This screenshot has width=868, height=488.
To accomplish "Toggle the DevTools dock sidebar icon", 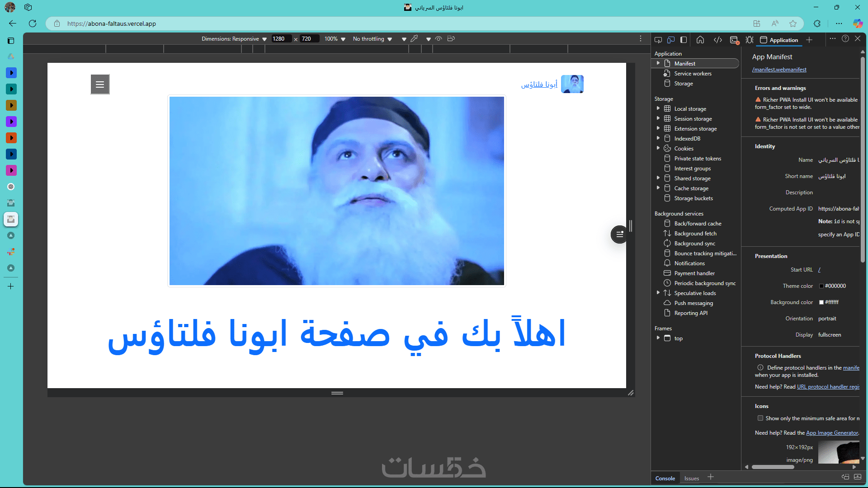I will pyautogui.click(x=684, y=40).
